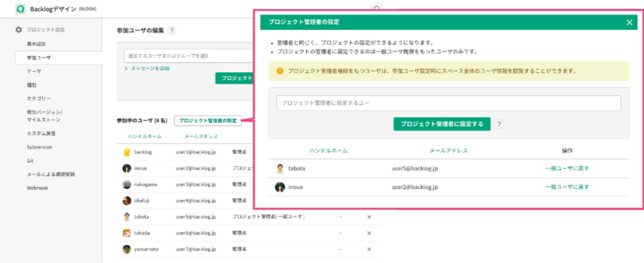Click inoue's avatar in the background user list

(x=127, y=168)
